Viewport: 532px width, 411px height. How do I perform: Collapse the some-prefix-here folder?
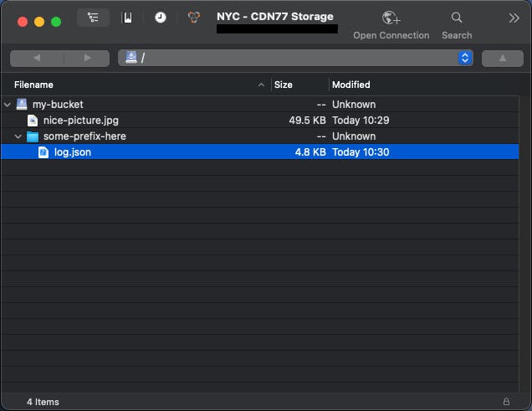[x=18, y=136]
